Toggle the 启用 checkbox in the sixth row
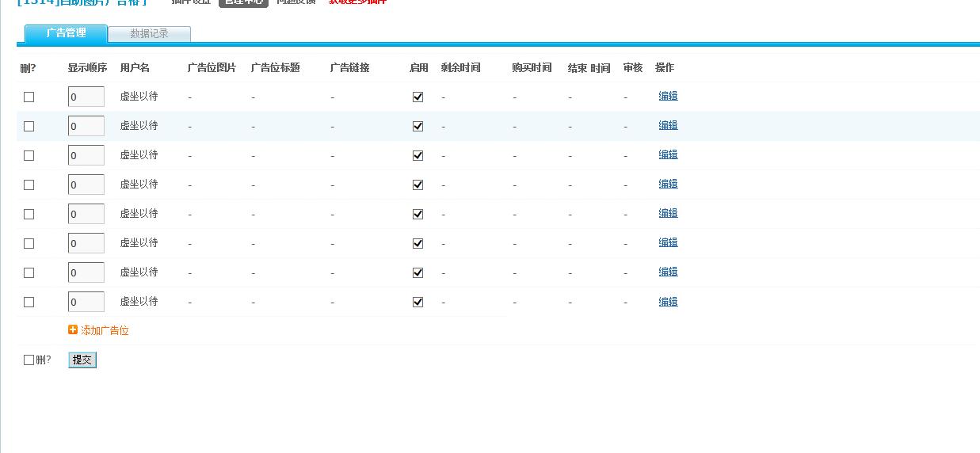Image resolution: width=980 pixels, height=453 pixels. tap(418, 243)
